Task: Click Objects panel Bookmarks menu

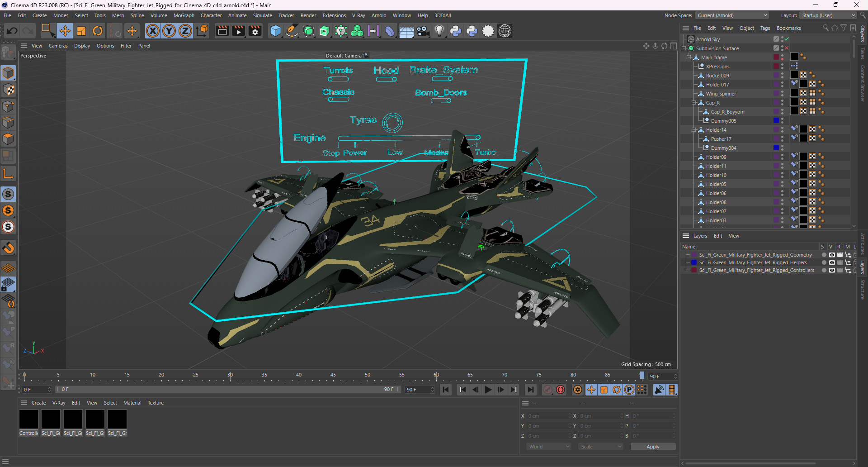Action: pyautogui.click(x=788, y=28)
